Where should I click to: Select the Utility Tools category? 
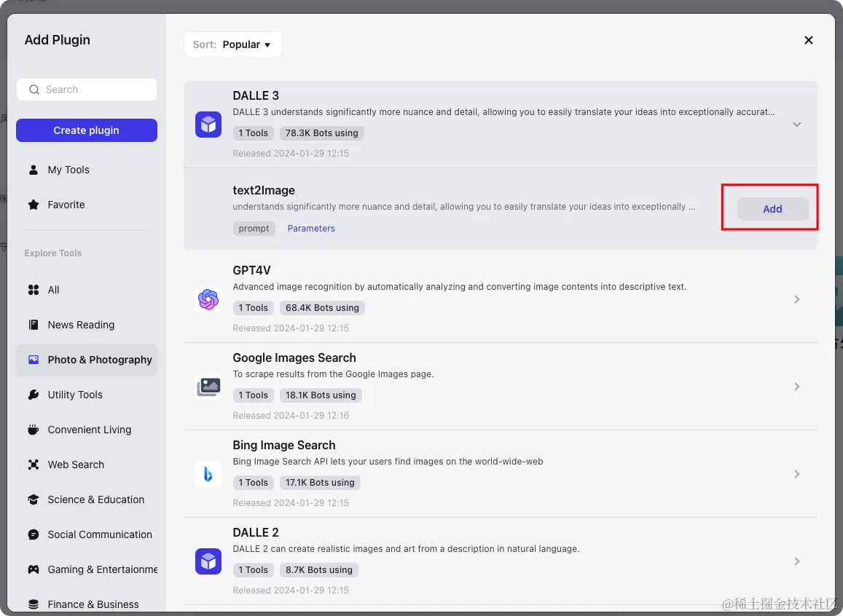87,395
